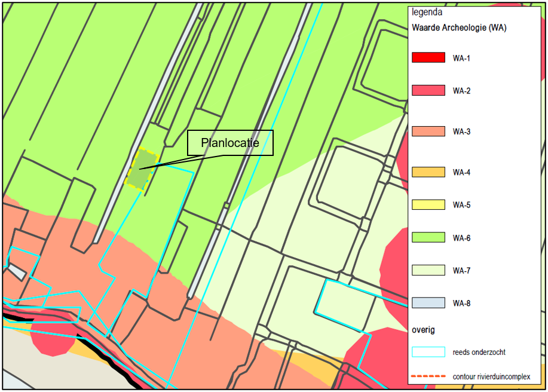Select the 'WA-1' legend label

tap(461, 58)
